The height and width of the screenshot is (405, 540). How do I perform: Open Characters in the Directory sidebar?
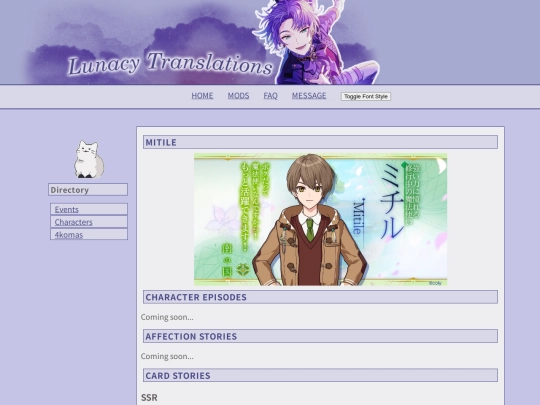73,222
